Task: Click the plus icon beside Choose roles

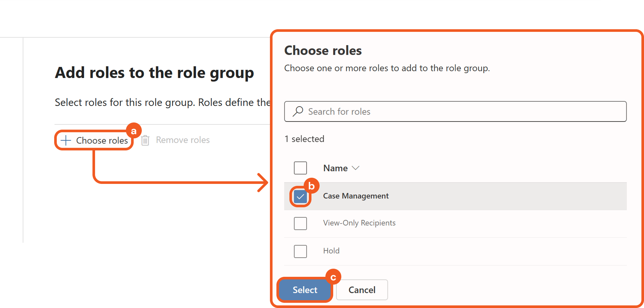Action: 66,140
